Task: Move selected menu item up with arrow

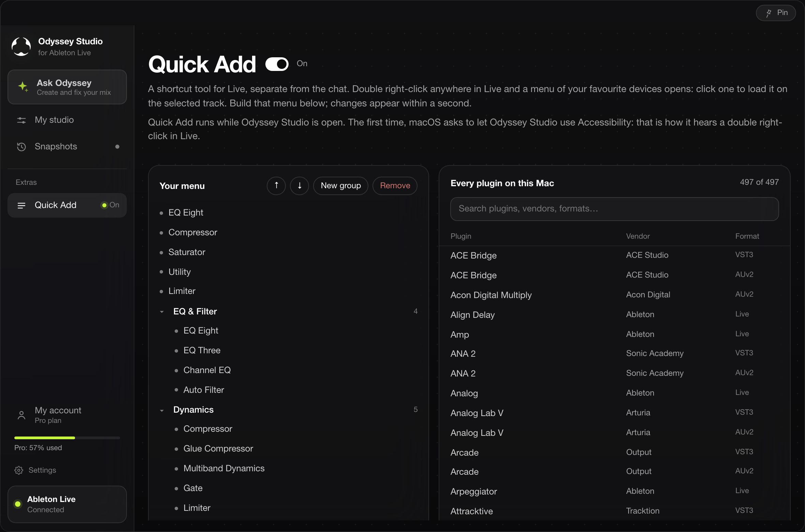Action: pyautogui.click(x=276, y=186)
